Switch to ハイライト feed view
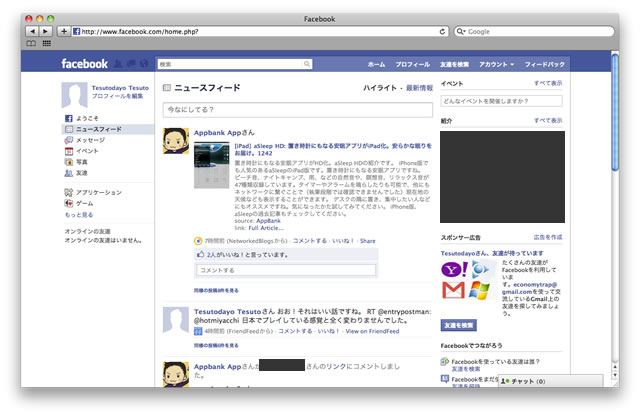This screenshot has width=640, height=416. click(380, 88)
